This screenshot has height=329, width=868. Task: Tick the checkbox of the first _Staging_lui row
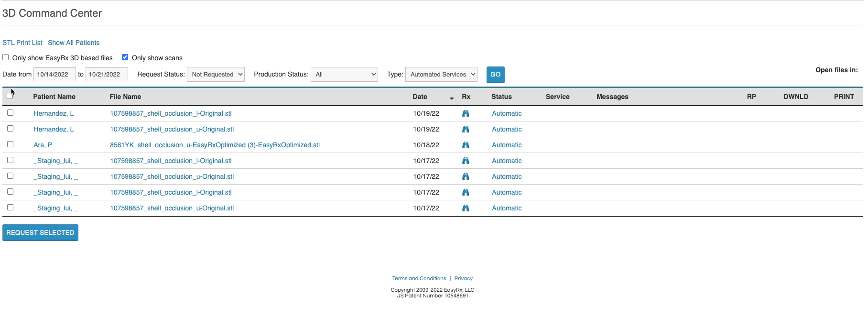pos(10,160)
